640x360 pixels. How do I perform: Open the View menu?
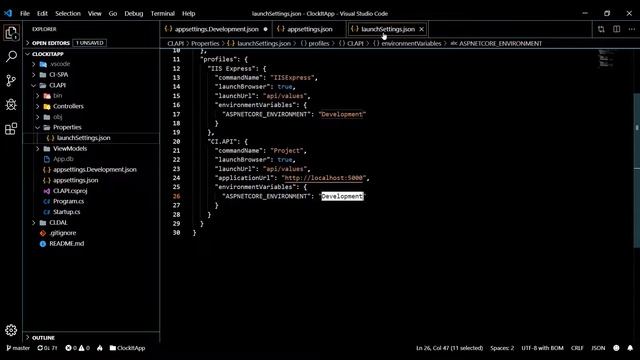pos(94,13)
